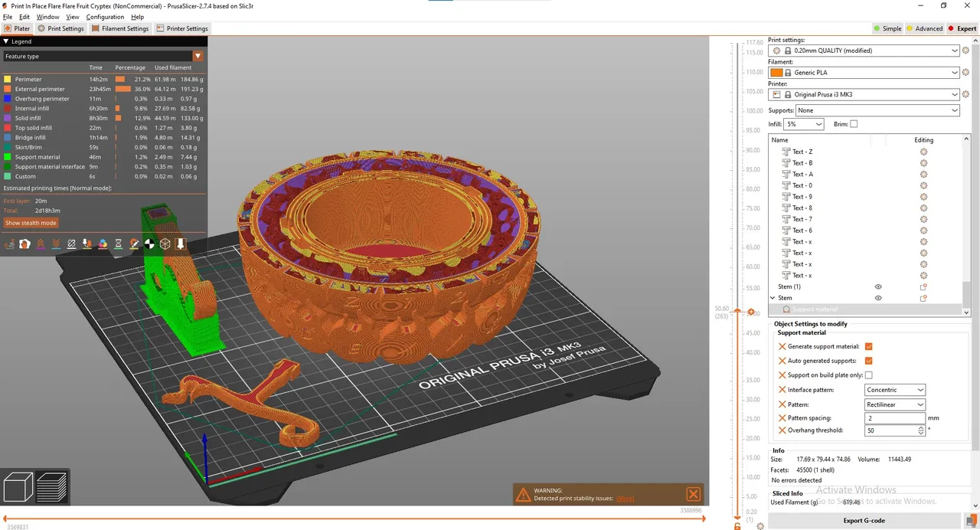Hide the Stem (1) object via eye icon

pos(878,287)
